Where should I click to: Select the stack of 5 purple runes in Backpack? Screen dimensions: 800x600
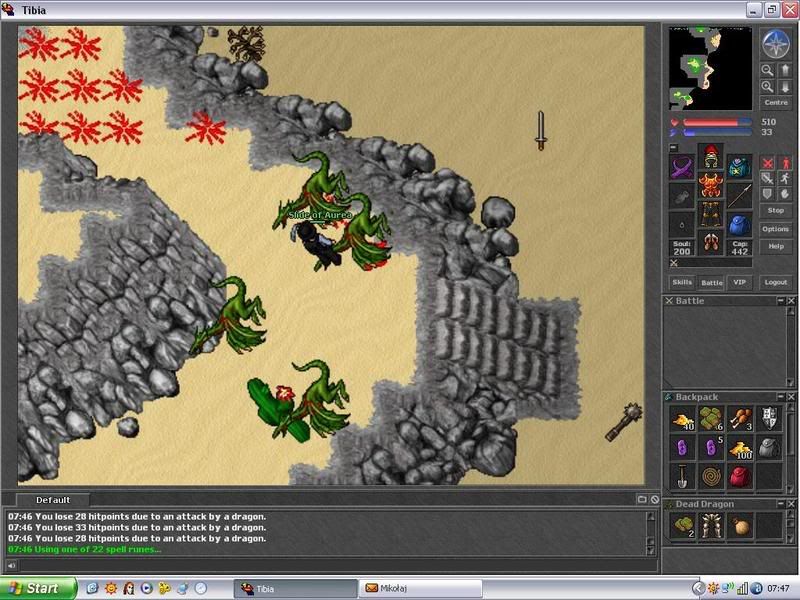pyautogui.click(x=711, y=448)
